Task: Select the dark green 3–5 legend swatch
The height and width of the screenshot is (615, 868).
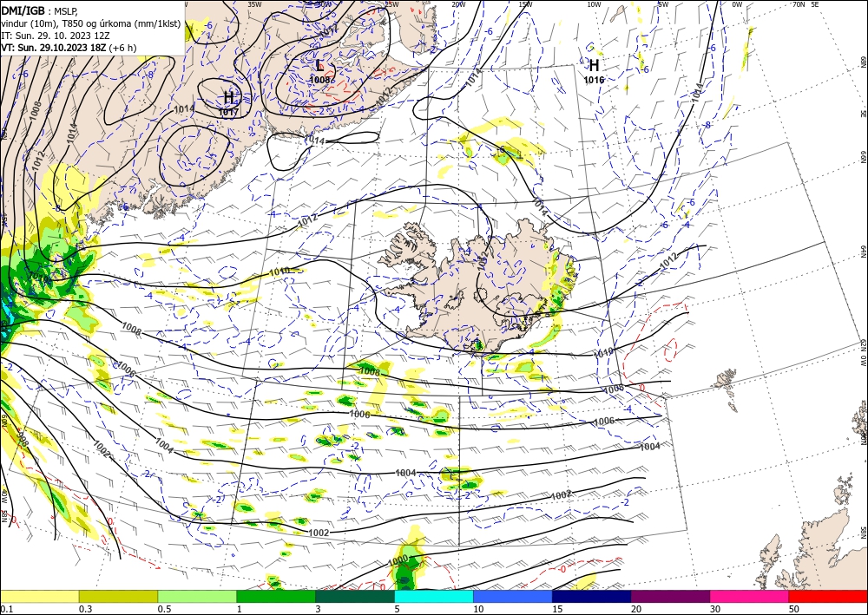Action: 355,596
